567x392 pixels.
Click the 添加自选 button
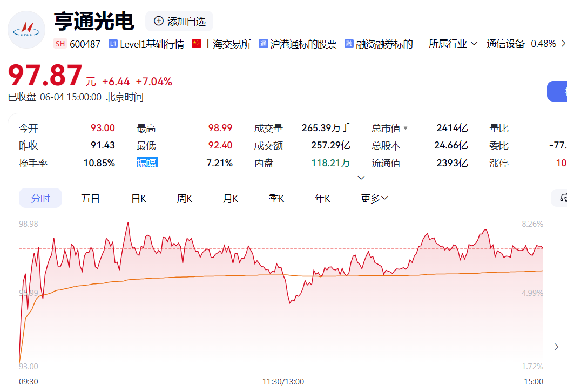point(179,21)
